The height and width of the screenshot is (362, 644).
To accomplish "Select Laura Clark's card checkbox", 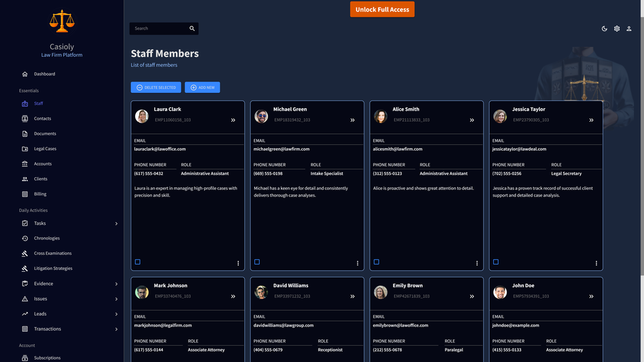I will [138, 262].
